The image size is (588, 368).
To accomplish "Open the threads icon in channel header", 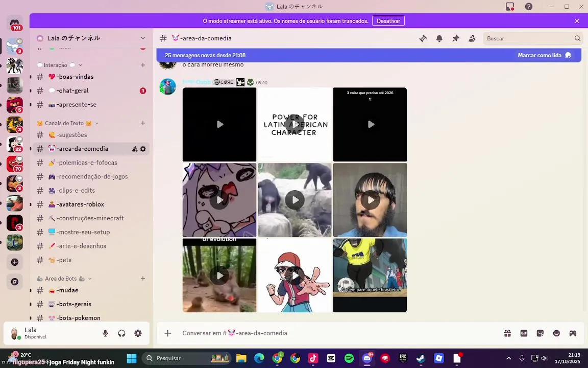I will pos(423,38).
